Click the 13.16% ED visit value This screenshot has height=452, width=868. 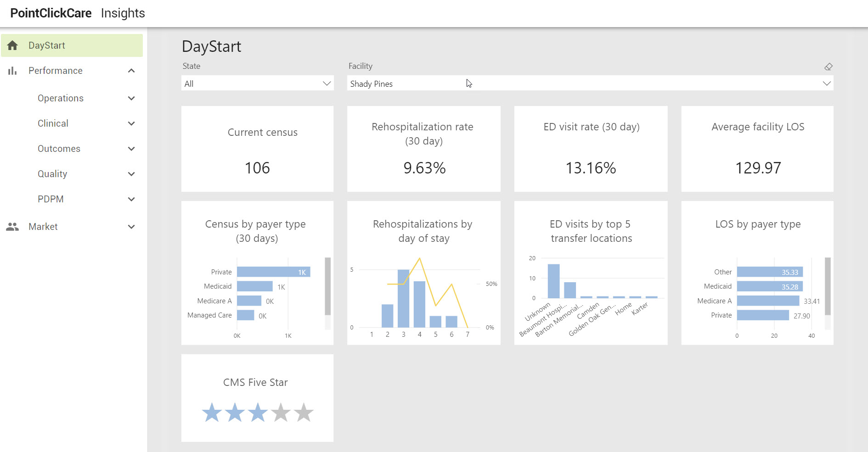click(591, 168)
